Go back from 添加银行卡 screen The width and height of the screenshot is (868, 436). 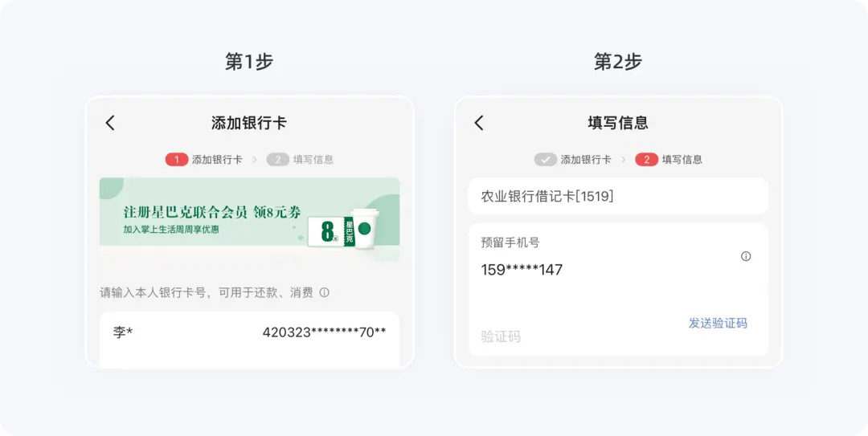(110, 123)
